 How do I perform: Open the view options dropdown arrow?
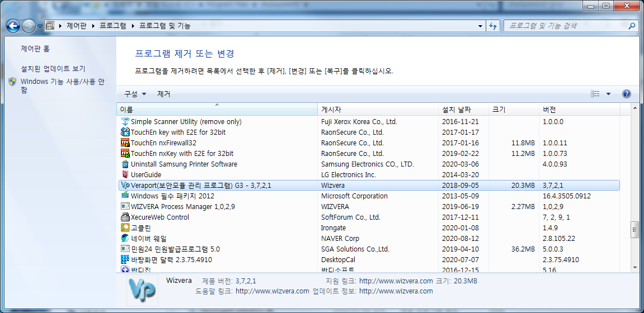pos(608,94)
